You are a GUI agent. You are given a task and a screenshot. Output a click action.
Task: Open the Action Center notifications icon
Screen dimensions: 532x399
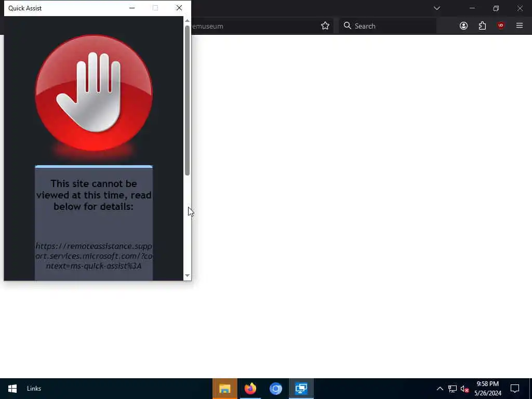(515, 389)
